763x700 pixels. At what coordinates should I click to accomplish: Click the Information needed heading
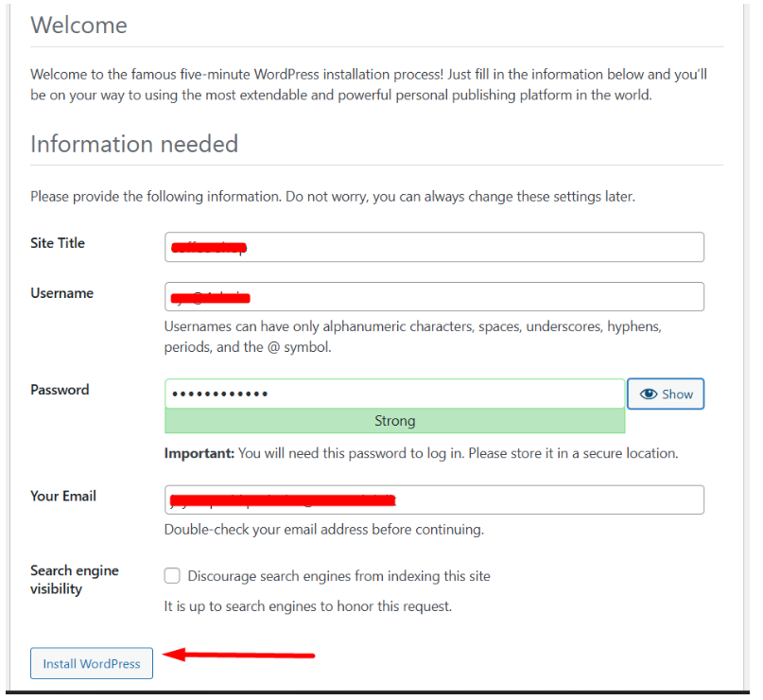134,144
